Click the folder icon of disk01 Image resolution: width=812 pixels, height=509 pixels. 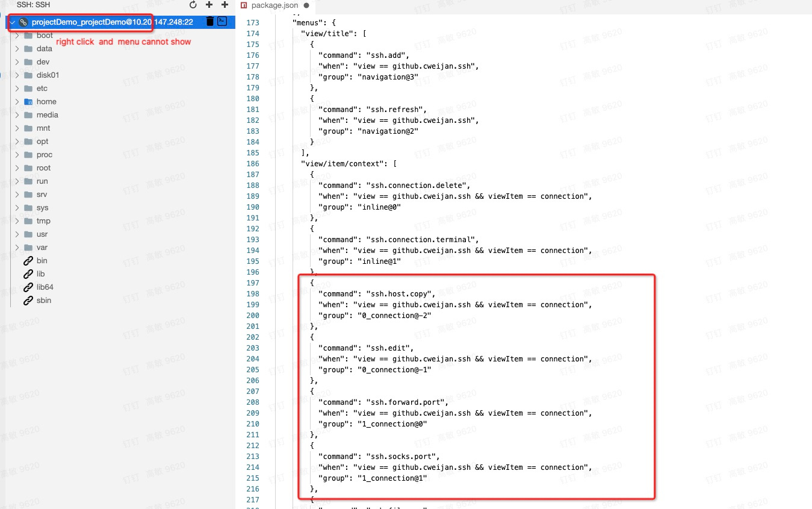pyautogui.click(x=28, y=75)
